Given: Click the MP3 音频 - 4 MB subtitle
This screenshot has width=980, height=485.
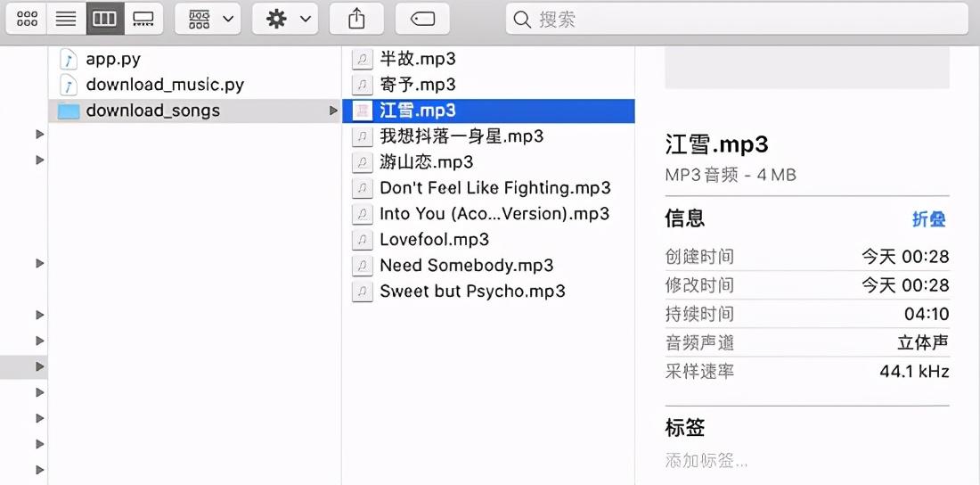Looking at the screenshot, I should (731, 175).
